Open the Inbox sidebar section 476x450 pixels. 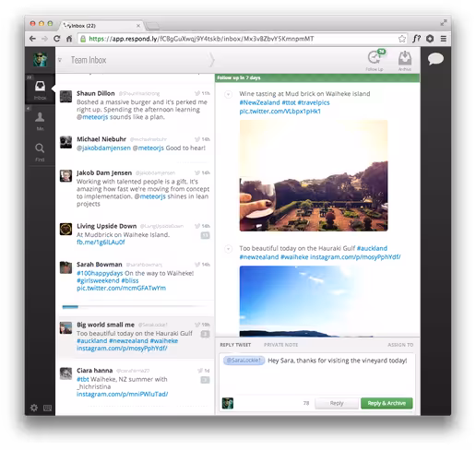tap(40, 90)
